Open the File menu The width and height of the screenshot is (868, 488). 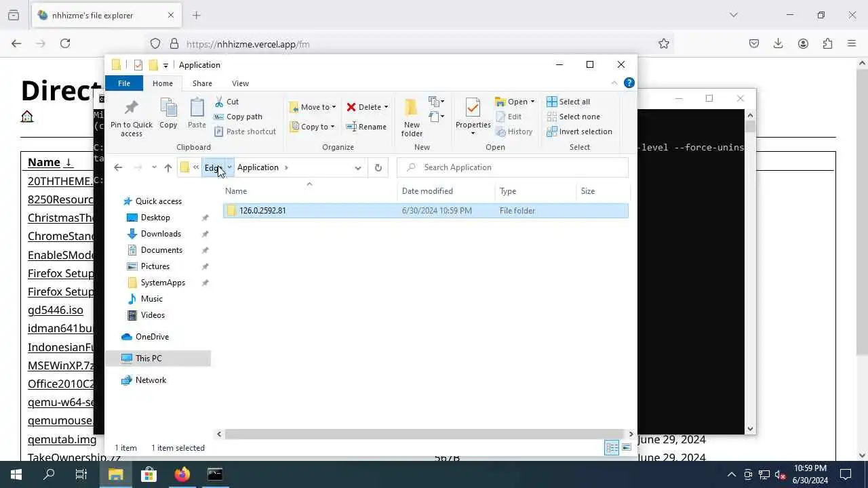124,83
